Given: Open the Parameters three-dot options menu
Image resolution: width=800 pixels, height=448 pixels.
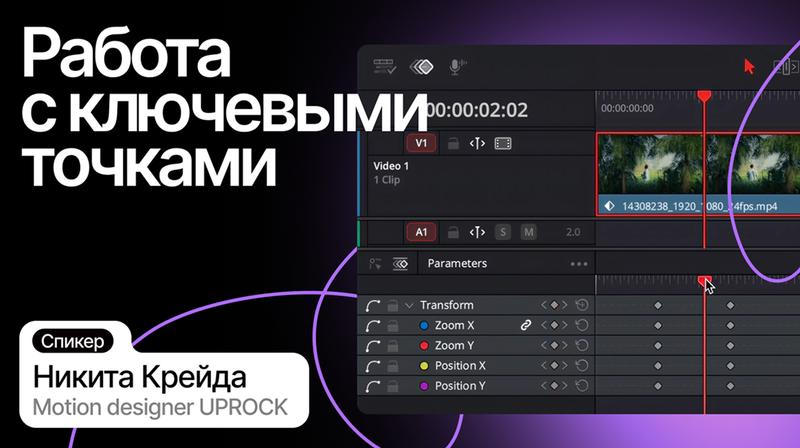Looking at the screenshot, I should click(579, 264).
